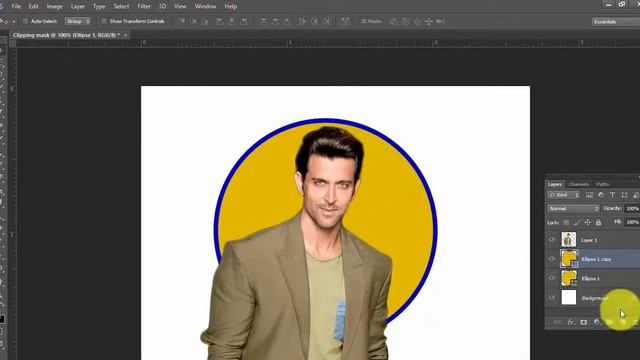The image size is (640, 360).
Task: Hide the Background layer eye icon
Action: [x=552, y=298]
